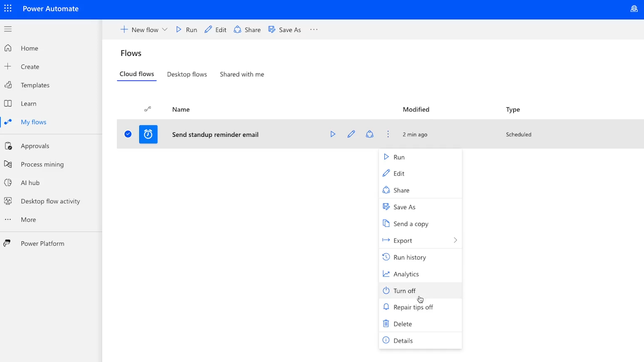Sort by the Modified column header
The height and width of the screenshot is (362, 644).
pyautogui.click(x=416, y=109)
